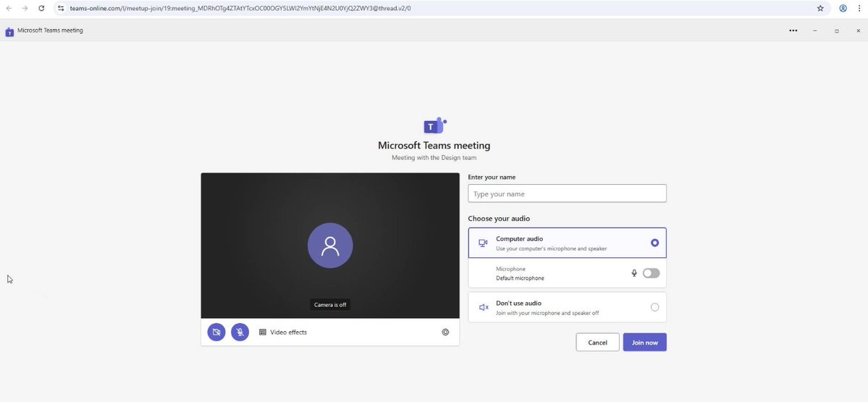Image resolution: width=868 pixels, height=402 pixels.
Task: Open the three-dots menu in Teams title bar
Action: point(793,31)
